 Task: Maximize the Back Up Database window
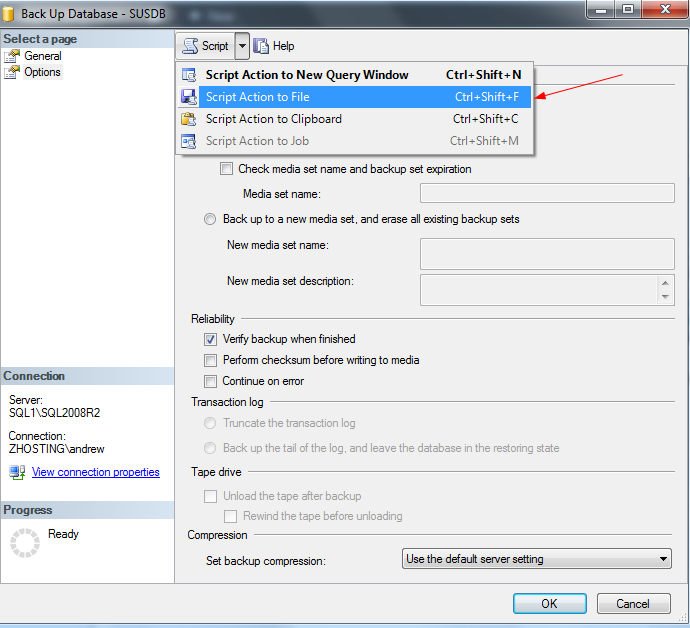(x=628, y=9)
